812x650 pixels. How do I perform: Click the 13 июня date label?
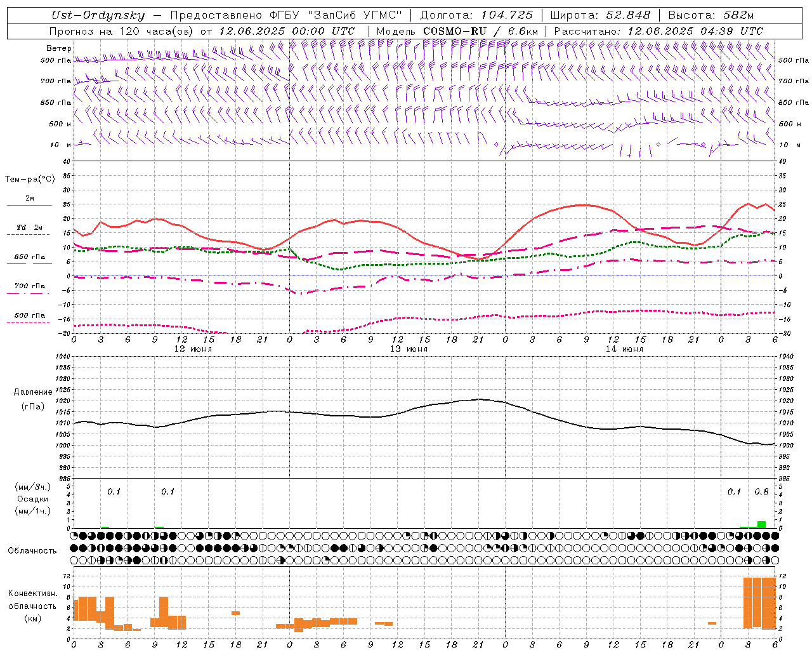[x=409, y=349]
